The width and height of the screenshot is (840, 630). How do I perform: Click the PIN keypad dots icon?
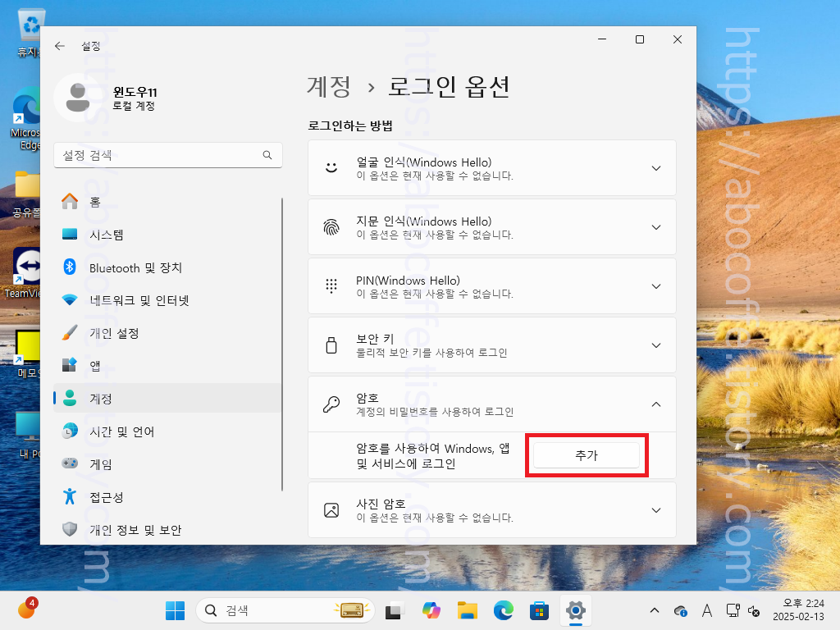point(331,286)
